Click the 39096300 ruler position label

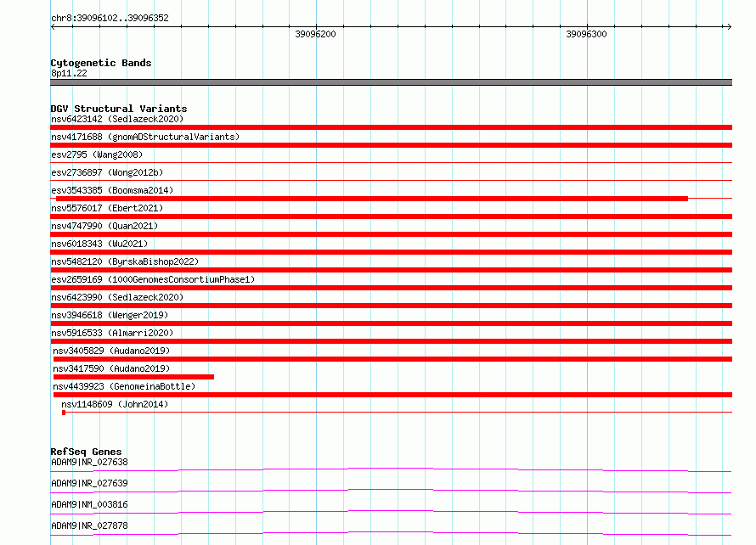click(586, 34)
